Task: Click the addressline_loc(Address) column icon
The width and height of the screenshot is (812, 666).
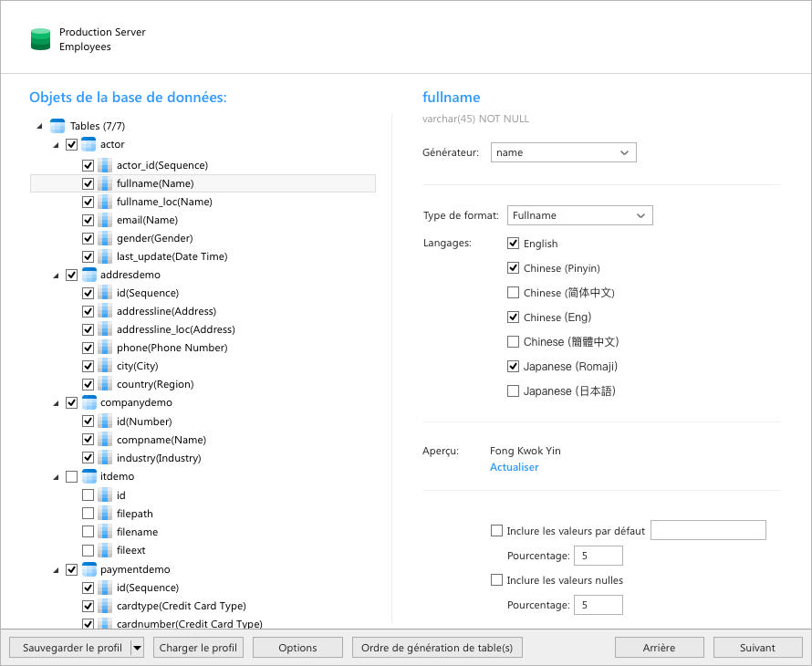Action: (x=105, y=329)
